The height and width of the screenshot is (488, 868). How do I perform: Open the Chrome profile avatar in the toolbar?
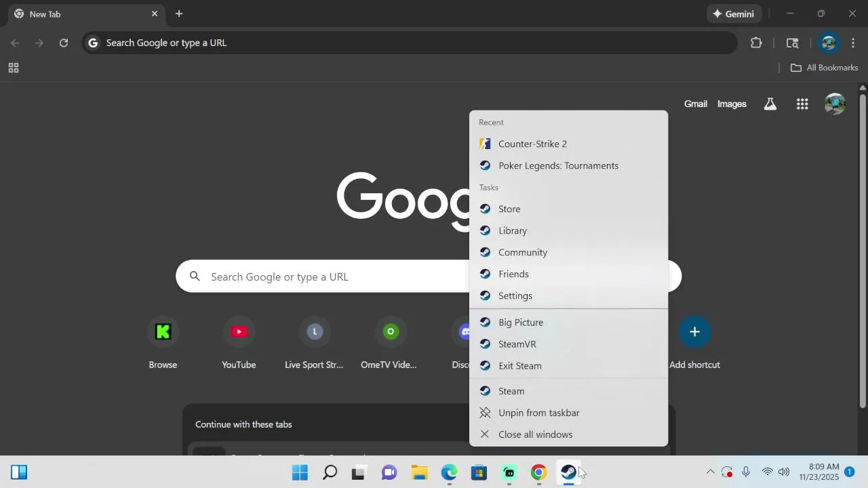828,43
